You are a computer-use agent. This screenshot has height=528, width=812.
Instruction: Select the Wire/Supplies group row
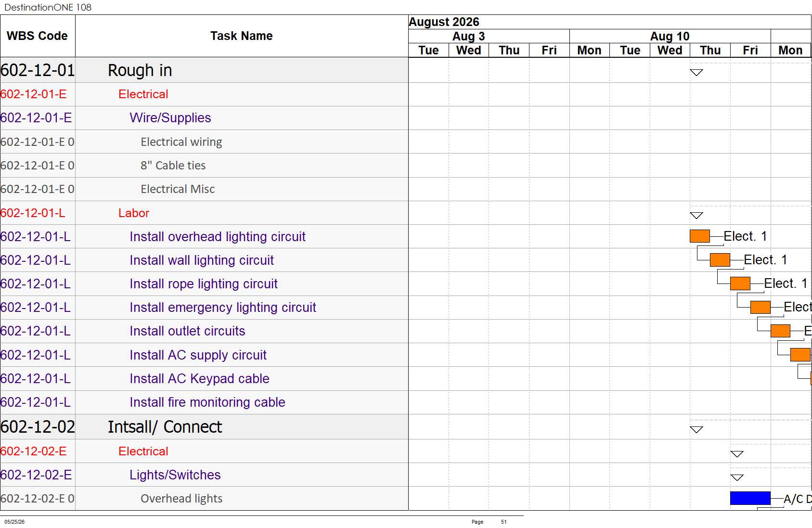[204, 118]
